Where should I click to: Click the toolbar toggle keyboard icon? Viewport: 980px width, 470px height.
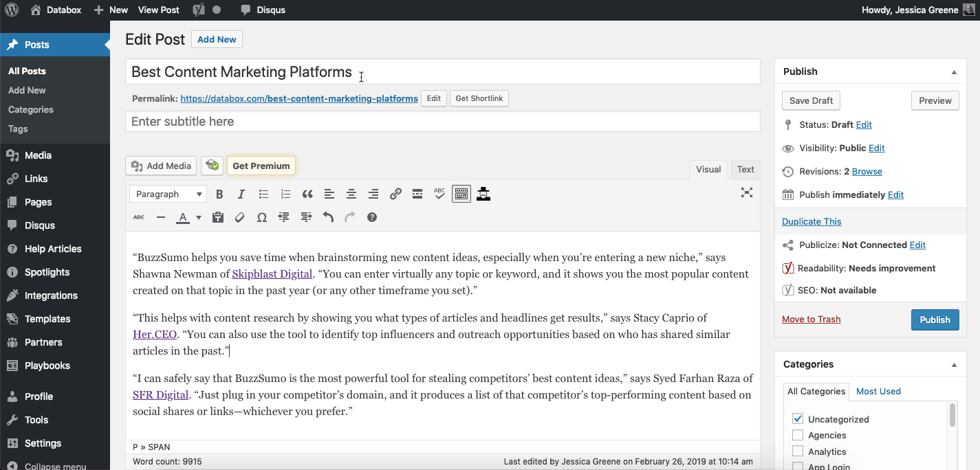461,194
